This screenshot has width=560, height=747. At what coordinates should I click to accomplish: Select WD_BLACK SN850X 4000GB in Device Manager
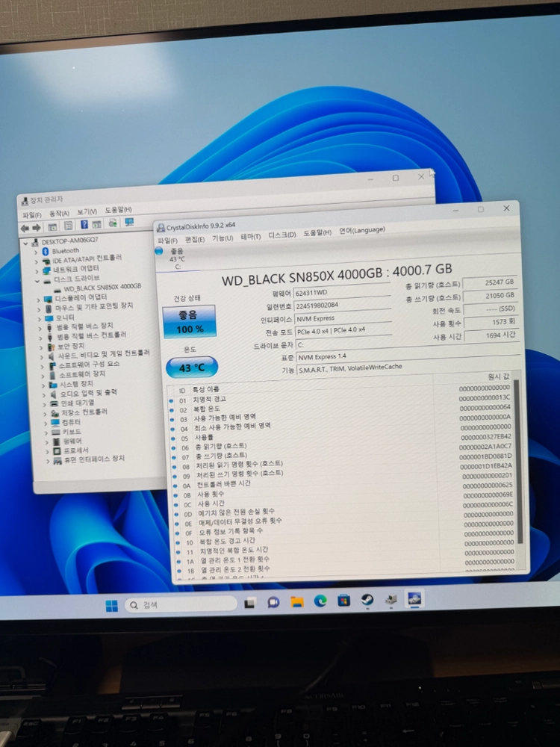102,288
